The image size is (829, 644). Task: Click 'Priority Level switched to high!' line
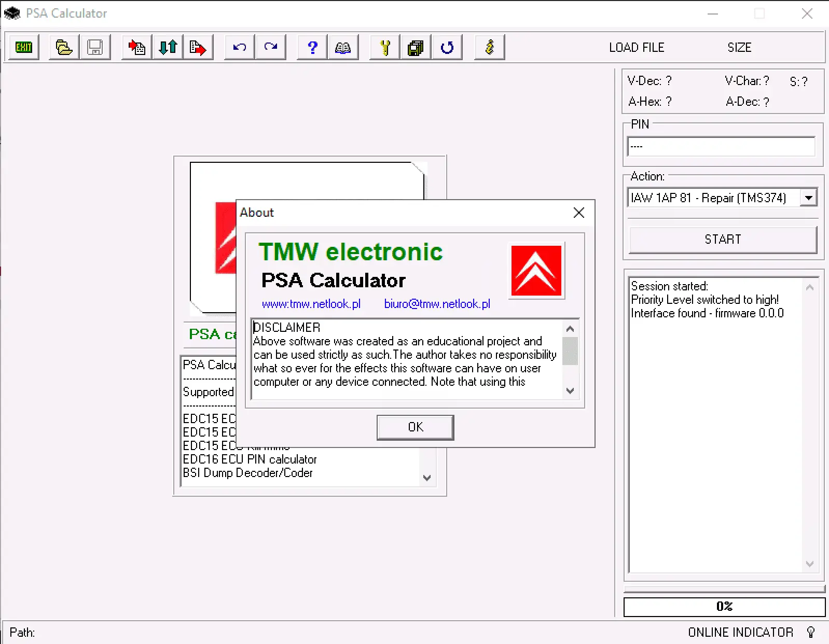pyautogui.click(x=705, y=300)
